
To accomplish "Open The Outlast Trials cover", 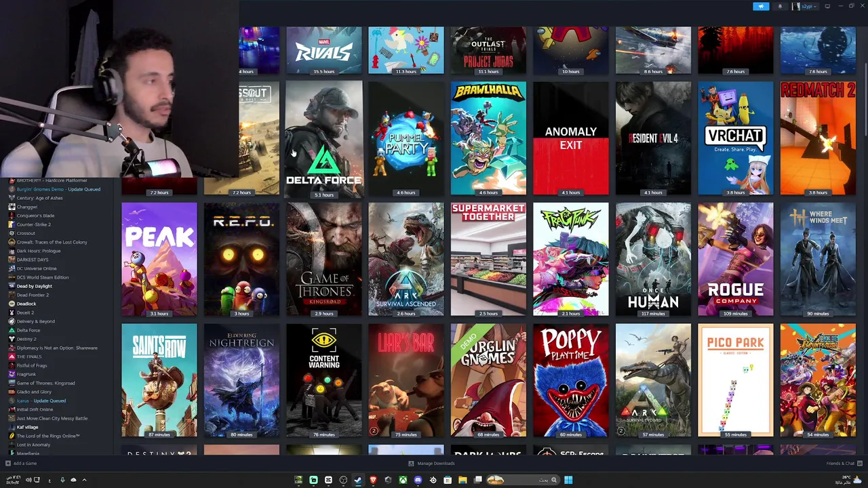I will (x=488, y=51).
